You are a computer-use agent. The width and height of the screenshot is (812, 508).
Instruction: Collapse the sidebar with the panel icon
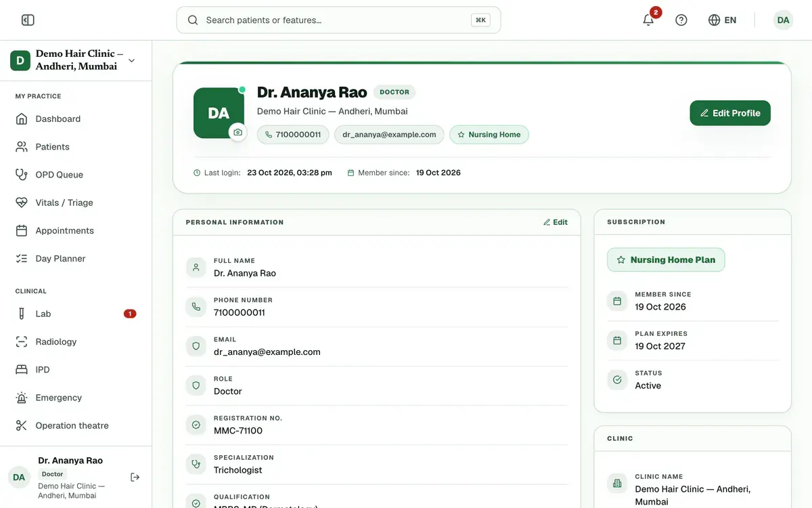[28, 20]
